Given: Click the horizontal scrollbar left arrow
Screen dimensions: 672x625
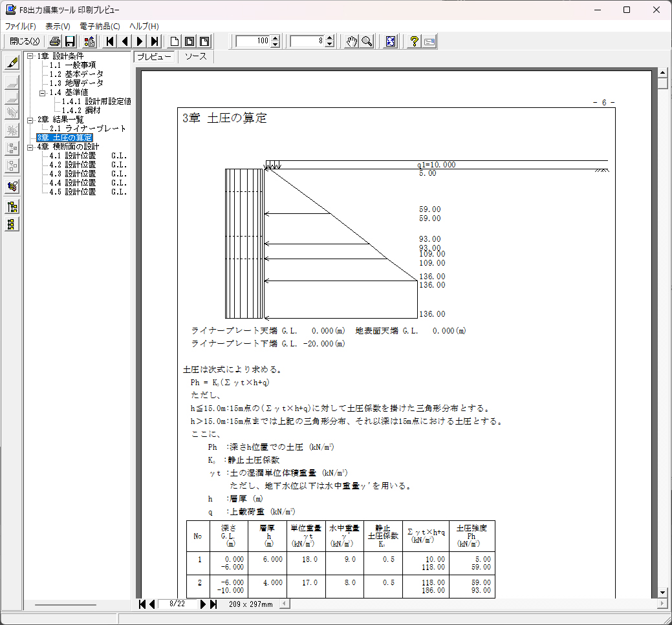Looking at the screenshot, I should tap(284, 604).
